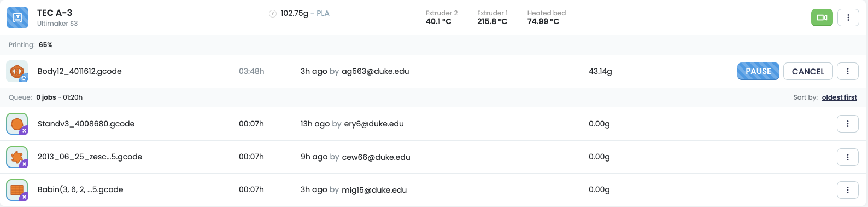Pause the current print job

point(758,71)
